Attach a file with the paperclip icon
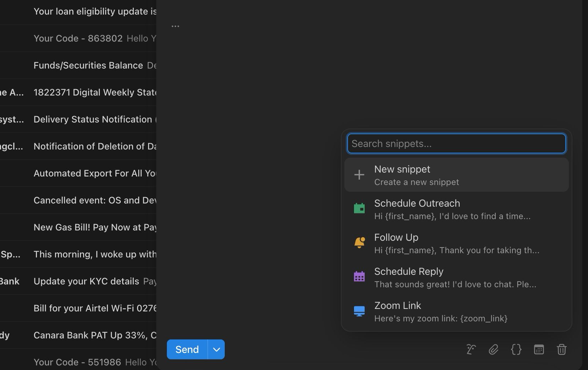Viewport: 588px width, 370px height. tap(494, 349)
